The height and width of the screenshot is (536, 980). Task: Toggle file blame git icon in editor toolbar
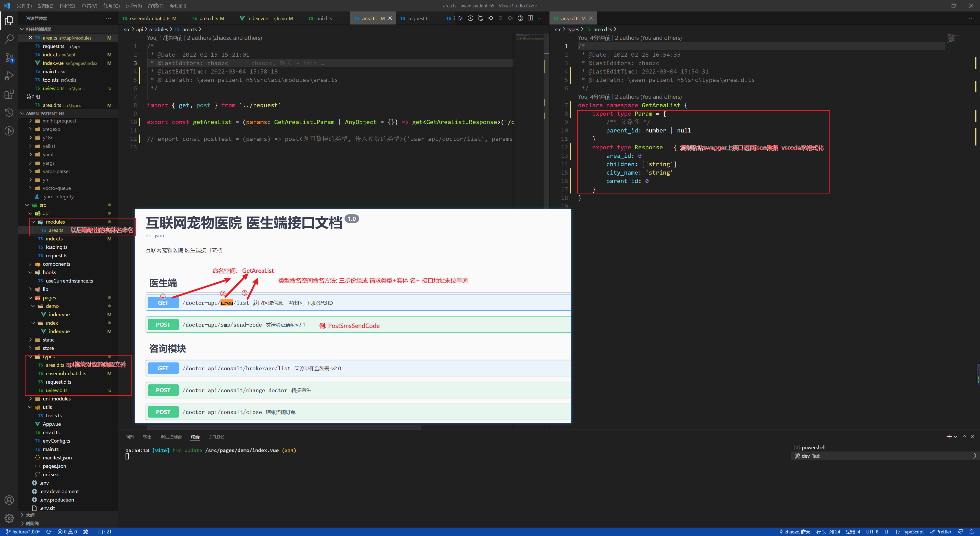click(x=520, y=18)
